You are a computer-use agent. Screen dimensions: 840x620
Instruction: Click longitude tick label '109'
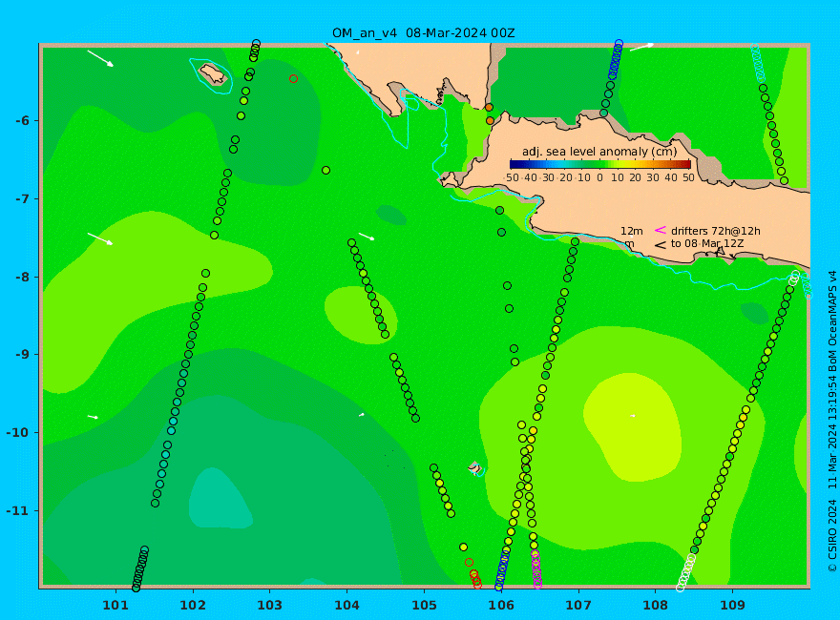732,606
